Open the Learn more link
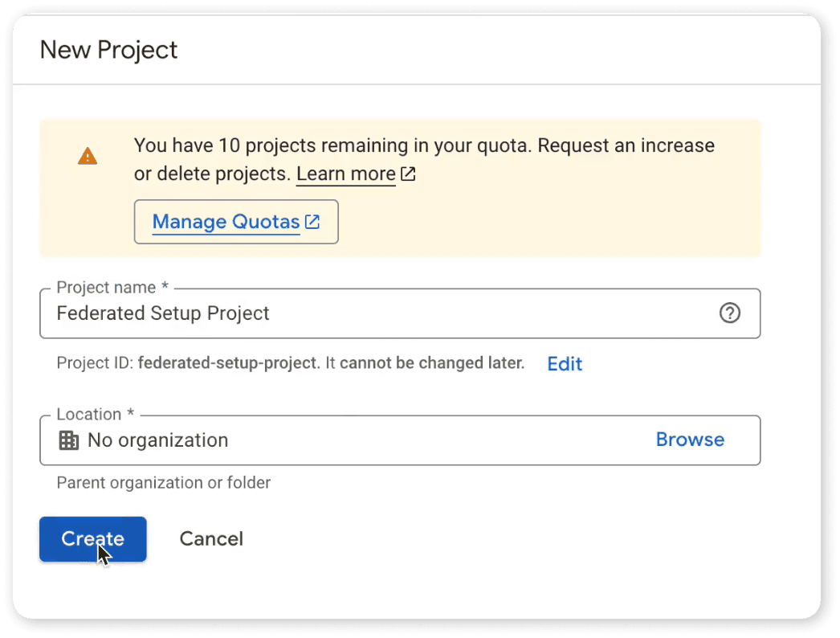840x638 pixels. 345,174
